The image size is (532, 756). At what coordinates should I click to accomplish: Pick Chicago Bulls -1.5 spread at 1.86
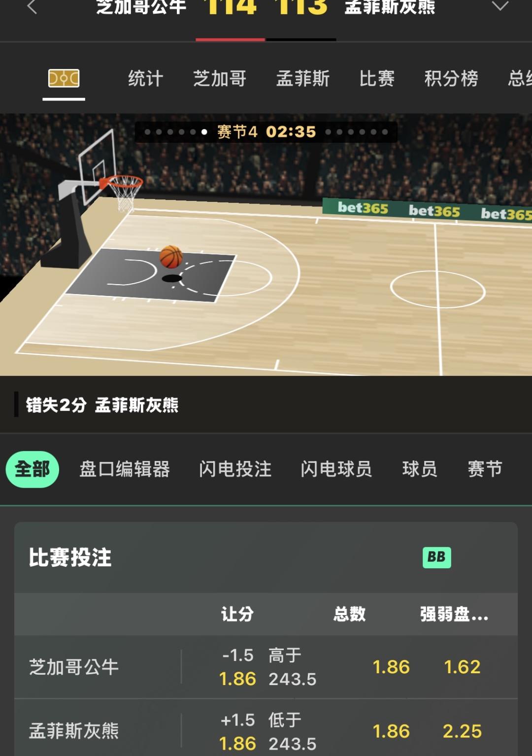[x=238, y=667]
